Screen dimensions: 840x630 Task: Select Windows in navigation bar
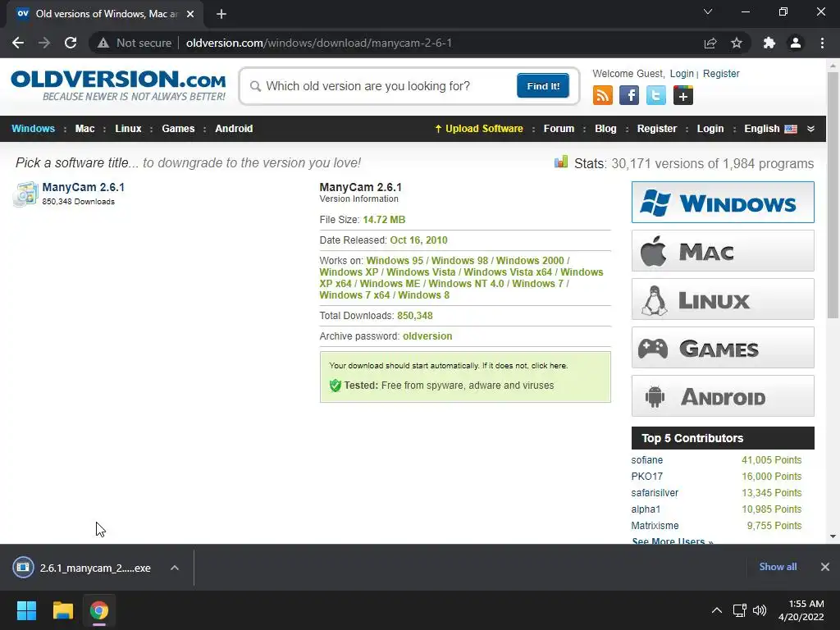(33, 129)
